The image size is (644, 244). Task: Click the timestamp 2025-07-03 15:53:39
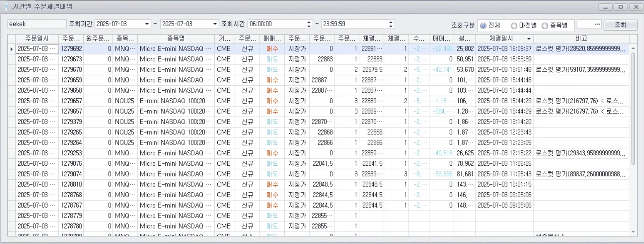coord(505,59)
